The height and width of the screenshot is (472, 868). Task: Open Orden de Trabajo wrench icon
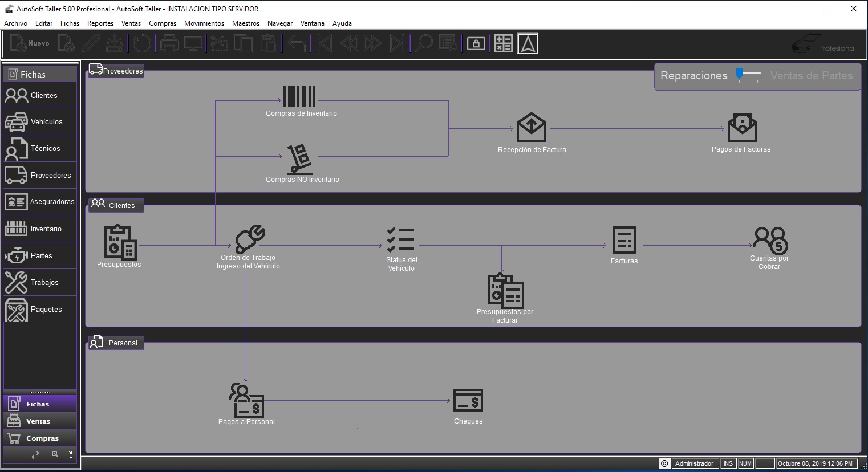250,238
